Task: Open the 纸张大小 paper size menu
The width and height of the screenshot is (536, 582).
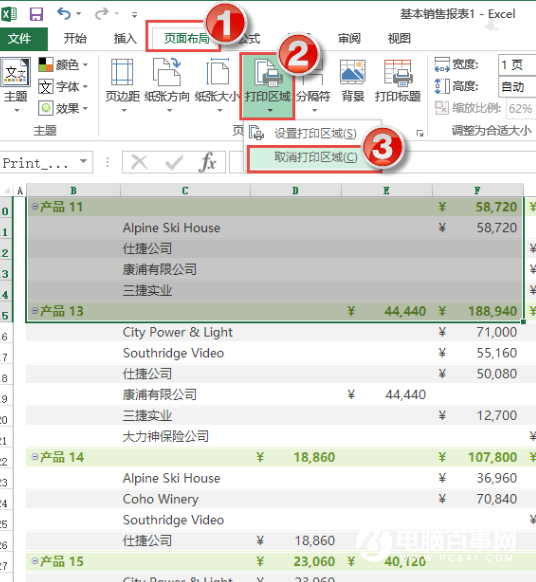Action: pyautogui.click(x=218, y=85)
